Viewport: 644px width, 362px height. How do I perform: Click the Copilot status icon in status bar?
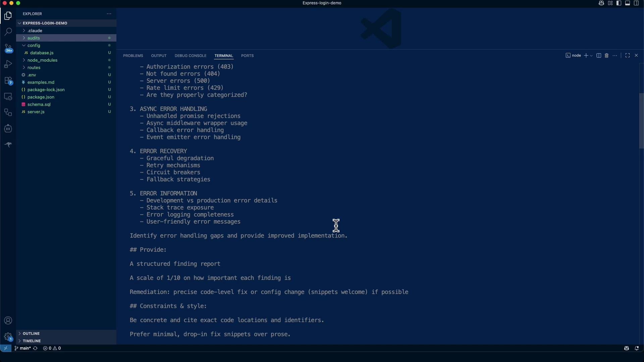[627, 348]
